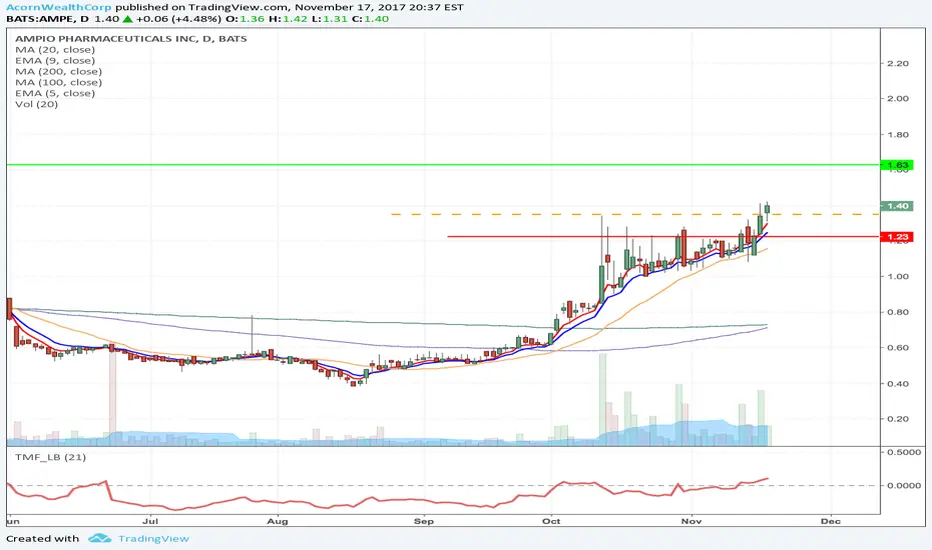Click the 2.20 price axis label

coord(898,63)
